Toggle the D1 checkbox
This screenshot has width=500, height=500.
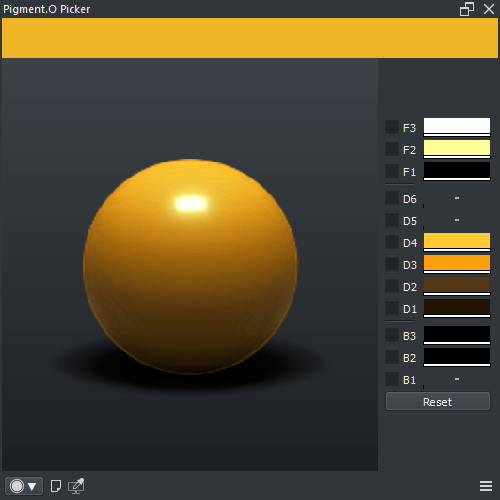point(392,308)
